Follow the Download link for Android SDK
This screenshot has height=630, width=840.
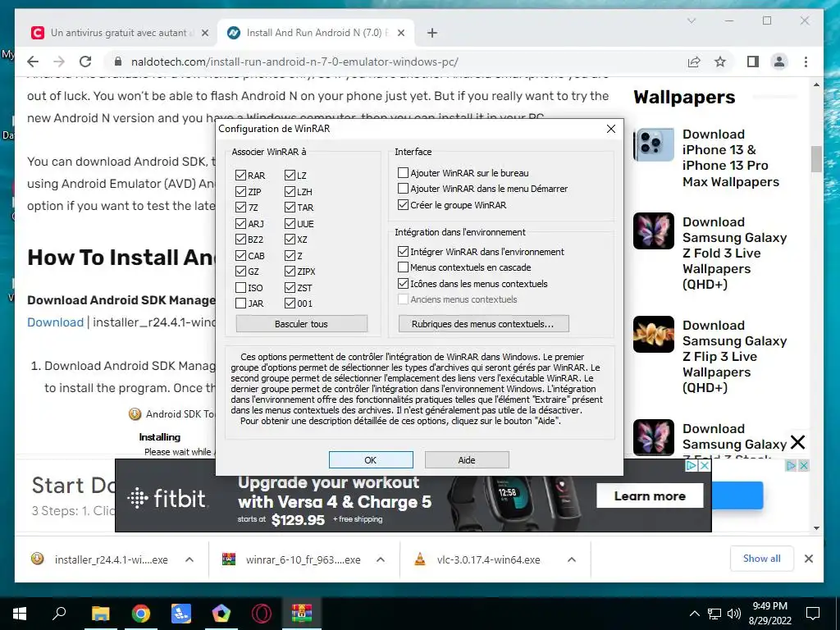click(x=55, y=322)
